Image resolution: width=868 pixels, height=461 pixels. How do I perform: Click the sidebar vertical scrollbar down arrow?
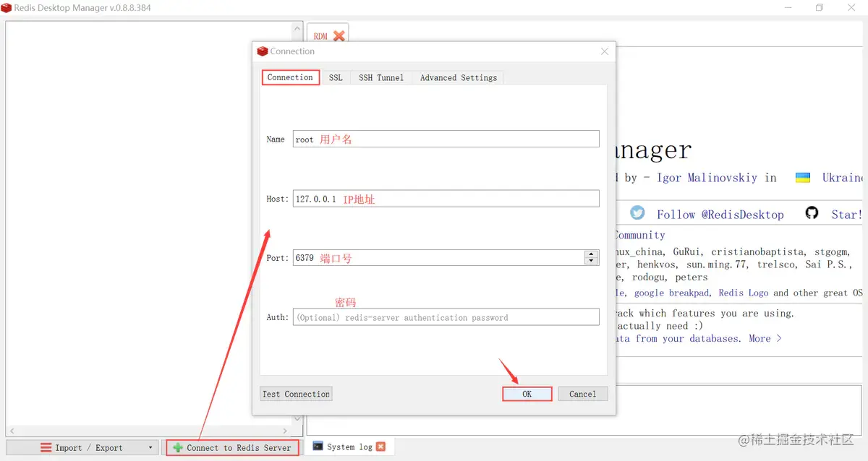[x=297, y=419]
